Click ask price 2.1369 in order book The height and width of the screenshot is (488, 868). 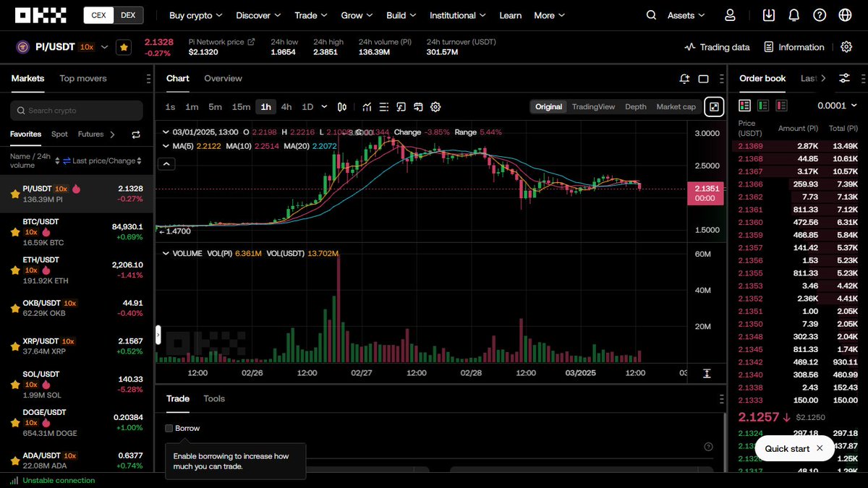[x=750, y=146]
